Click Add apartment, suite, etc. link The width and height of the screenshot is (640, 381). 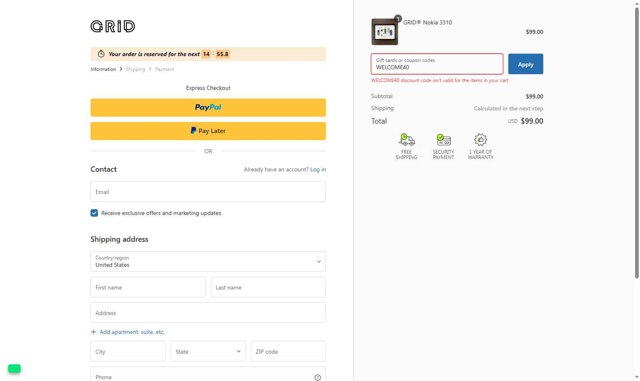click(132, 332)
